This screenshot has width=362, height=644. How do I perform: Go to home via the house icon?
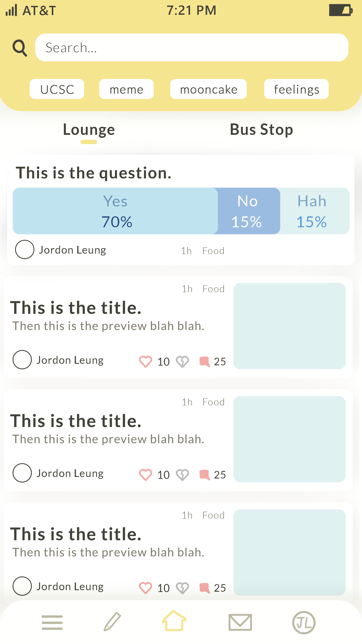coord(174,621)
